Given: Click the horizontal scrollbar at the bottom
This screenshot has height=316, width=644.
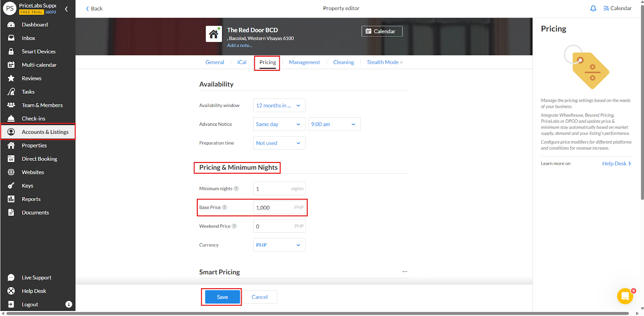Looking at the screenshot, I should (x=317, y=314).
